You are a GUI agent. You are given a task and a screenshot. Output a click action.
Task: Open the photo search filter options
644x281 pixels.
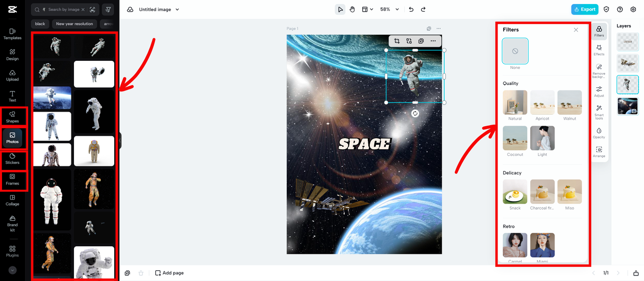coord(108,10)
